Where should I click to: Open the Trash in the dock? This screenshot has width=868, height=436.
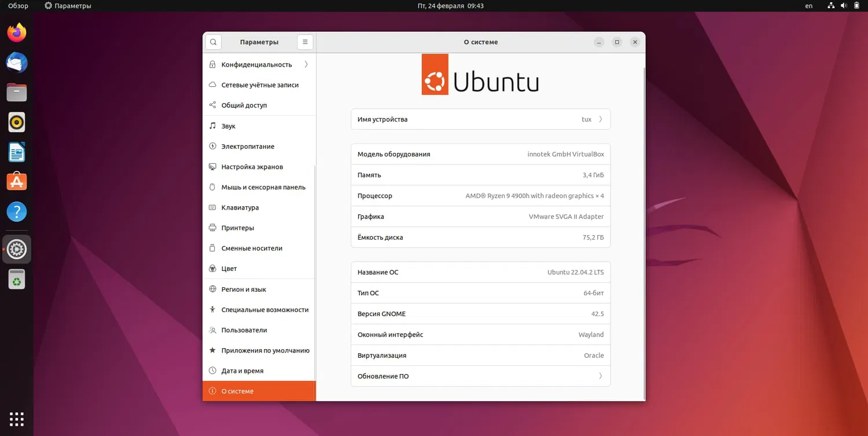17,280
